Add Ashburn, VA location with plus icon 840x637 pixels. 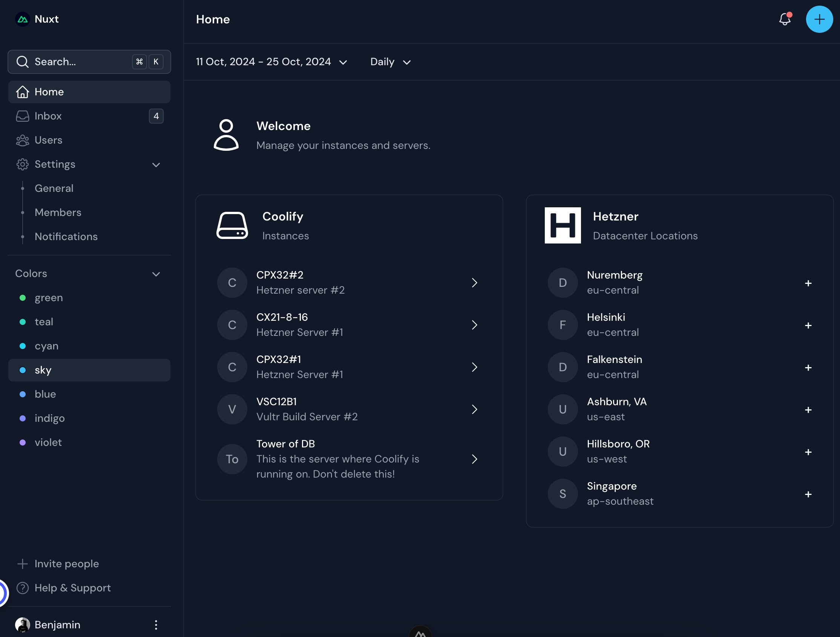tap(808, 410)
